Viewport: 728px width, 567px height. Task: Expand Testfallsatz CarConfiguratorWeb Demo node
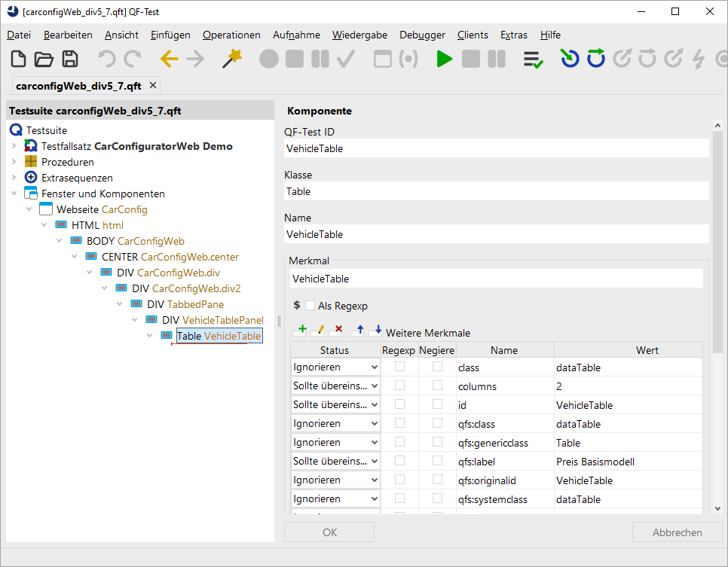pos(14,146)
